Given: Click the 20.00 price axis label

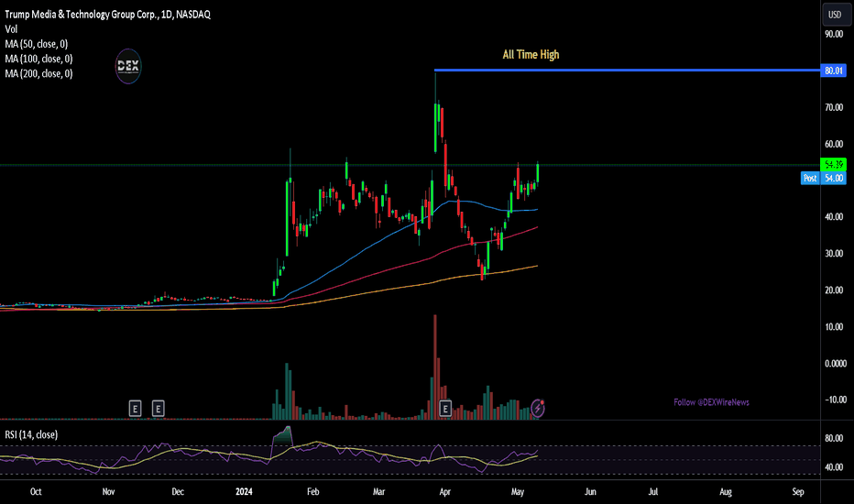Looking at the screenshot, I should [x=834, y=290].
